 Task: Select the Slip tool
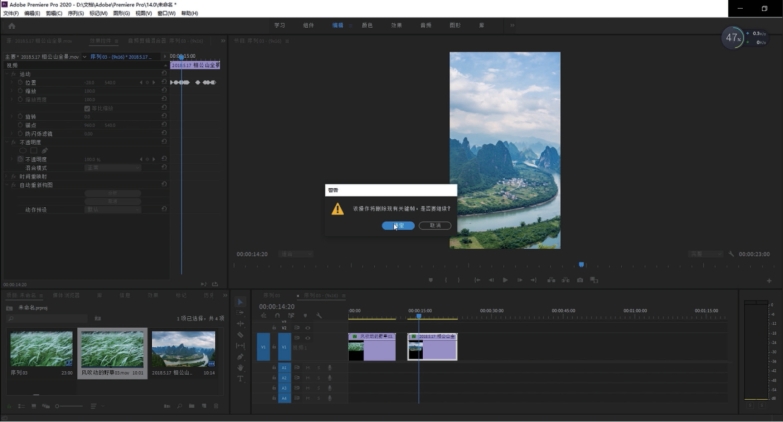point(240,346)
